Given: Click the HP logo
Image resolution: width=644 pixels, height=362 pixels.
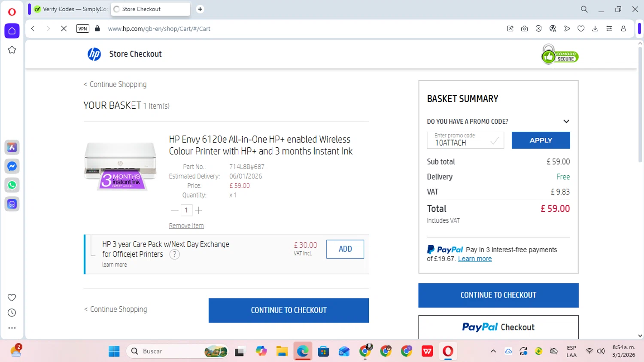Looking at the screenshot, I should tap(94, 54).
